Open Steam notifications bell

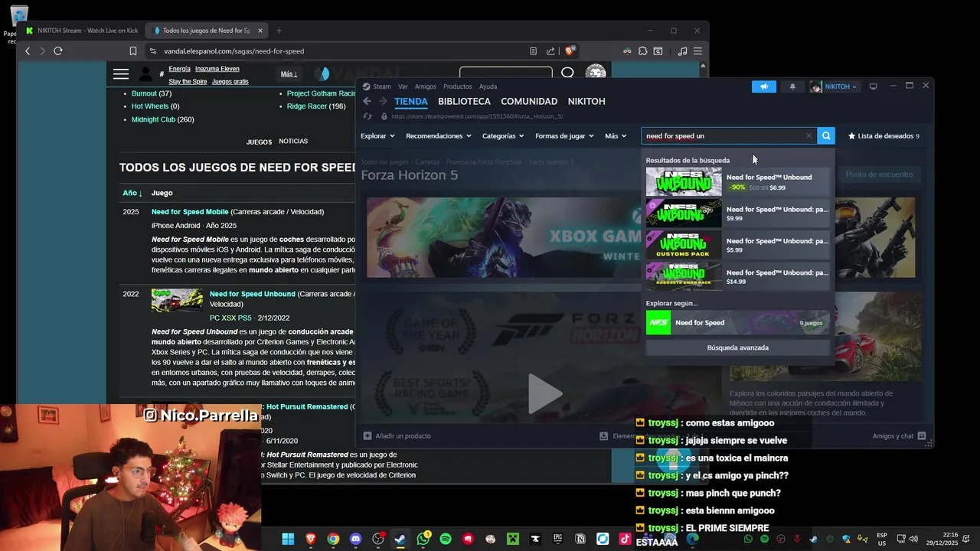pyautogui.click(x=792, y=86)
